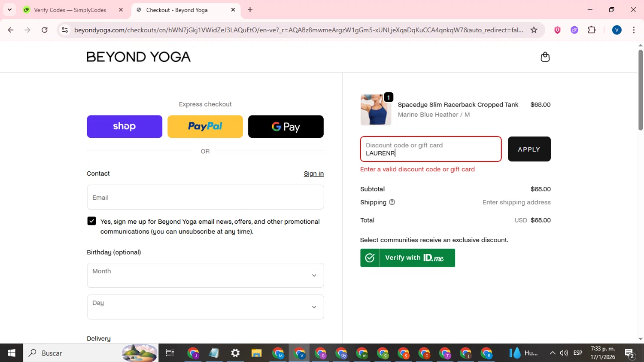
Task: View site information icon in address bar
Action: (x=65, y=30)
